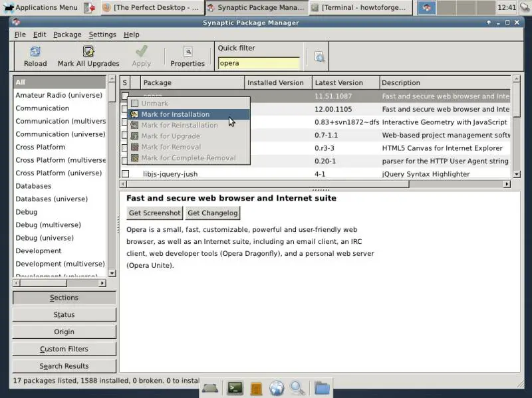532x398 pixels.
Task: Show Search Results view
Action: (x=64, y=366)
